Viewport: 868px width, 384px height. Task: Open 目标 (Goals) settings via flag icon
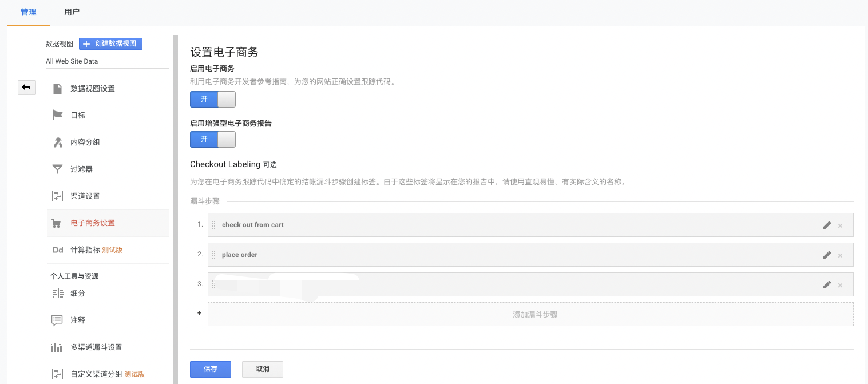[x=57, y=115]
